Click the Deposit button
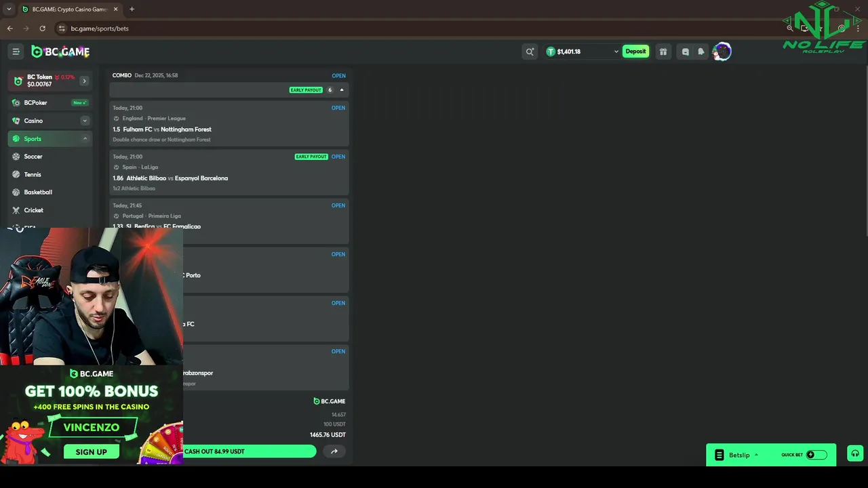The width and height of the screenshot is (868, 488). tap(635, 52)
